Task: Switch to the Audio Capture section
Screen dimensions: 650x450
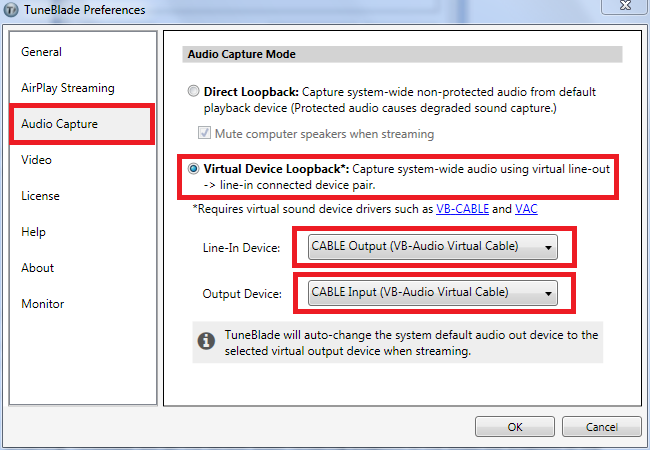Action: click(x=60, y=124)
